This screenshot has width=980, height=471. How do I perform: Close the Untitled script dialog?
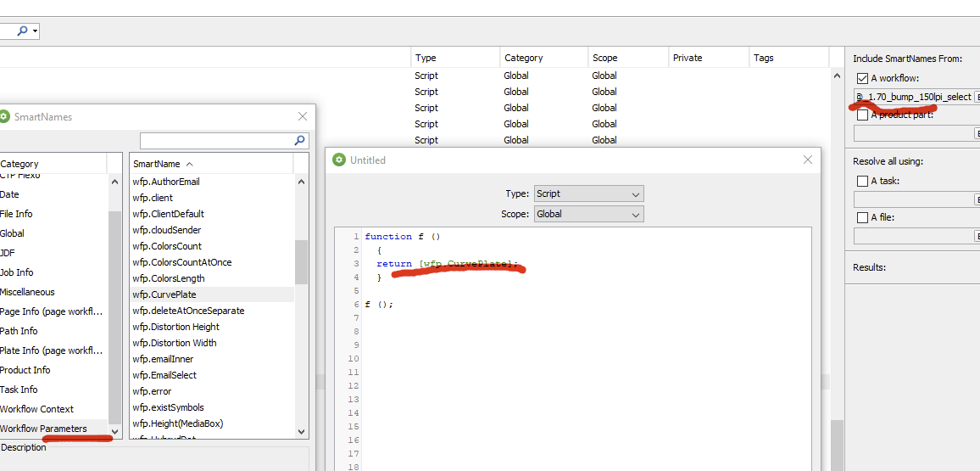[x=808, y=160]
